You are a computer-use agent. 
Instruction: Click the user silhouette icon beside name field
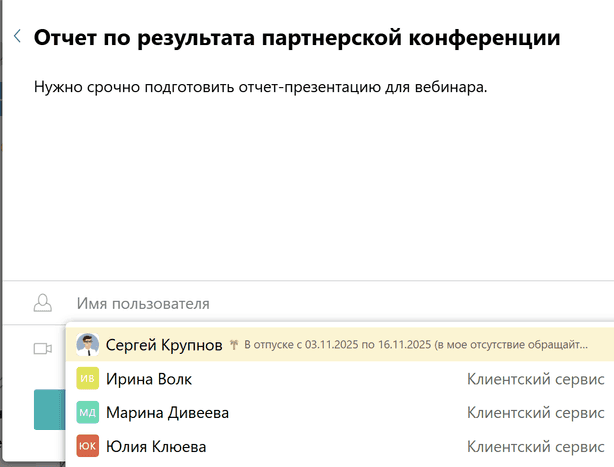click(42, 303)
